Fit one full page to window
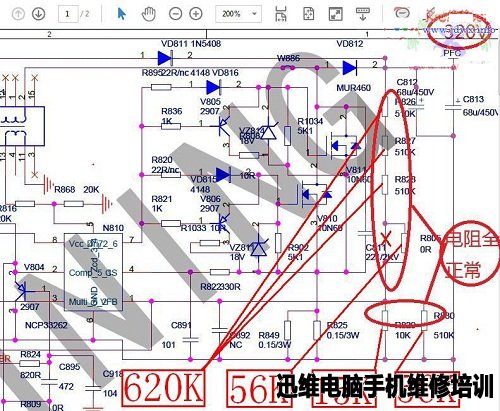The height and width of the screenshot is (411, 500). click(309, 14)
